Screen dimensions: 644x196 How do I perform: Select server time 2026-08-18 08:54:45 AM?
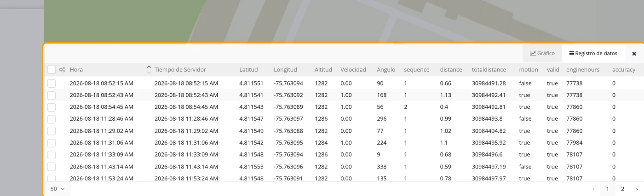tap(186, 107)
